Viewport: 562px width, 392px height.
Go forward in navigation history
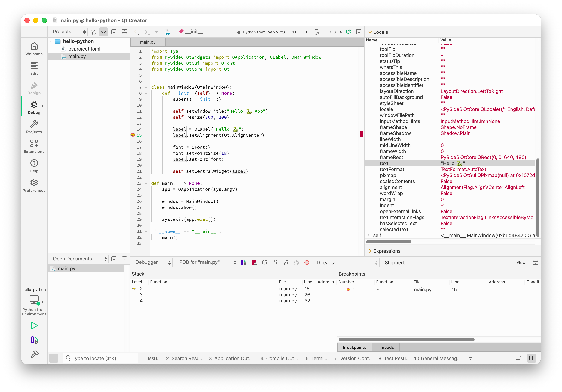(x=146, y=32)
